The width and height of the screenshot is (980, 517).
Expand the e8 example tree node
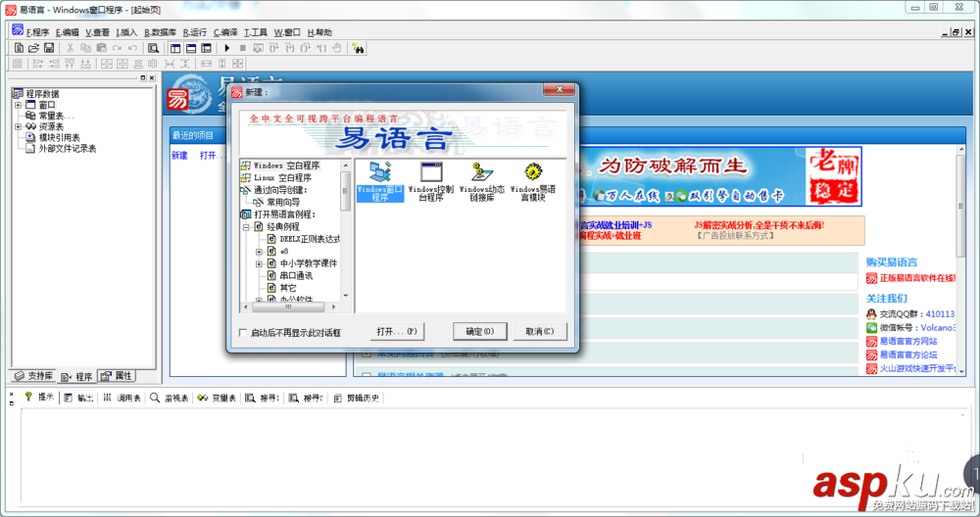pyautogui.click(x=259, y=251)
